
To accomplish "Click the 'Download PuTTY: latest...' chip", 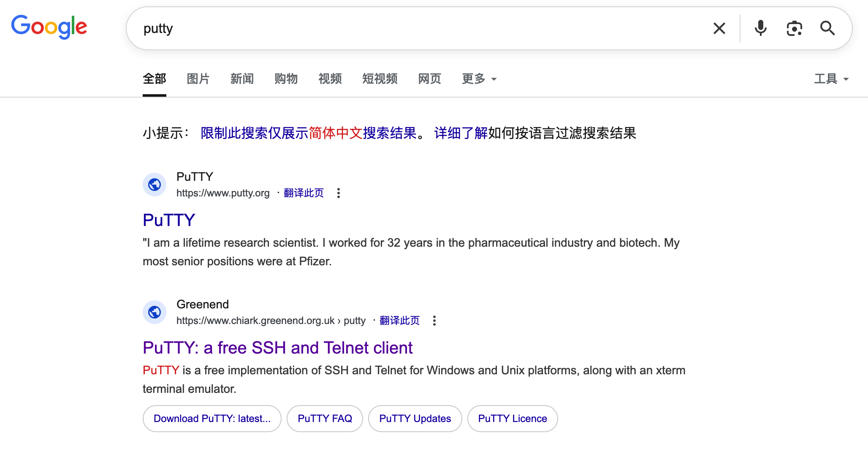I will point(212,419).
